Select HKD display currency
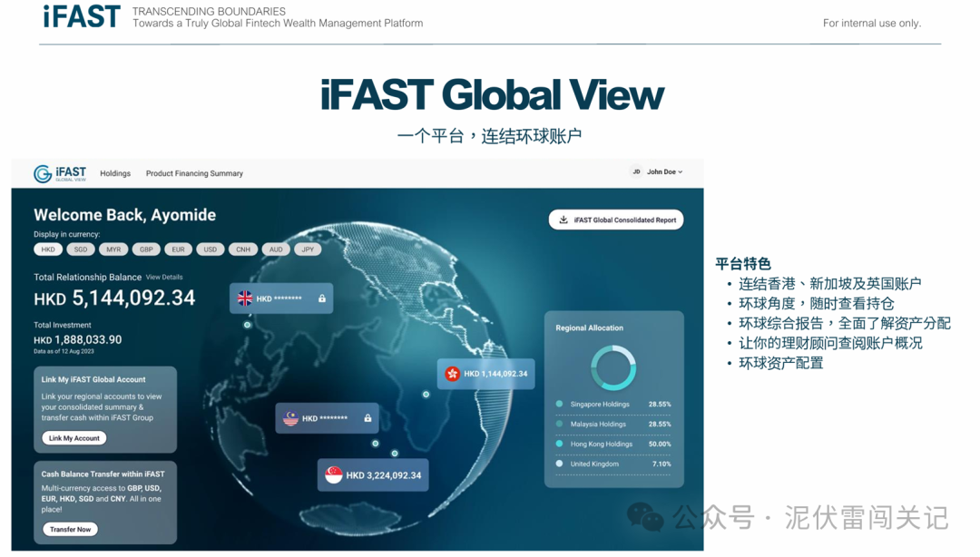This screenshot has width=980, height=557. point(48,249)
